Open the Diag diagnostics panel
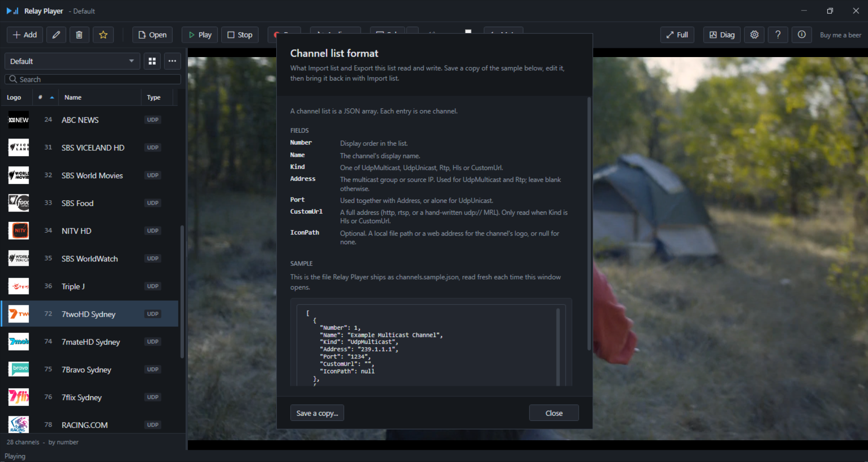 (722, 35)
